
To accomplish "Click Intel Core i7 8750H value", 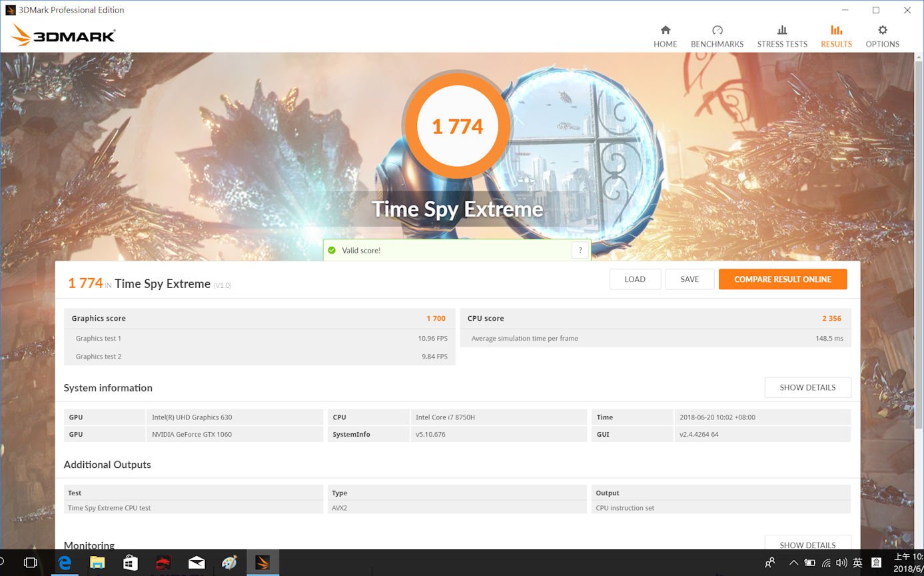I will [x=445, y=417].
